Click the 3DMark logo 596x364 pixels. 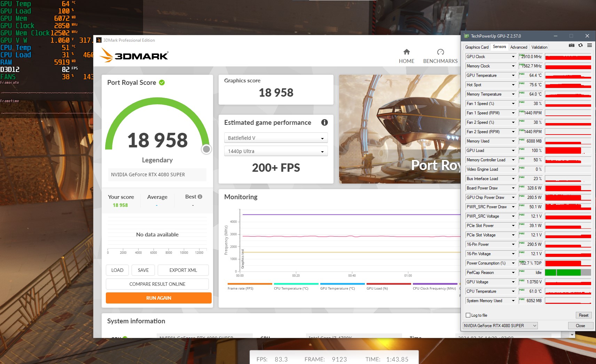pyautogui.click(x=134, y=55)
